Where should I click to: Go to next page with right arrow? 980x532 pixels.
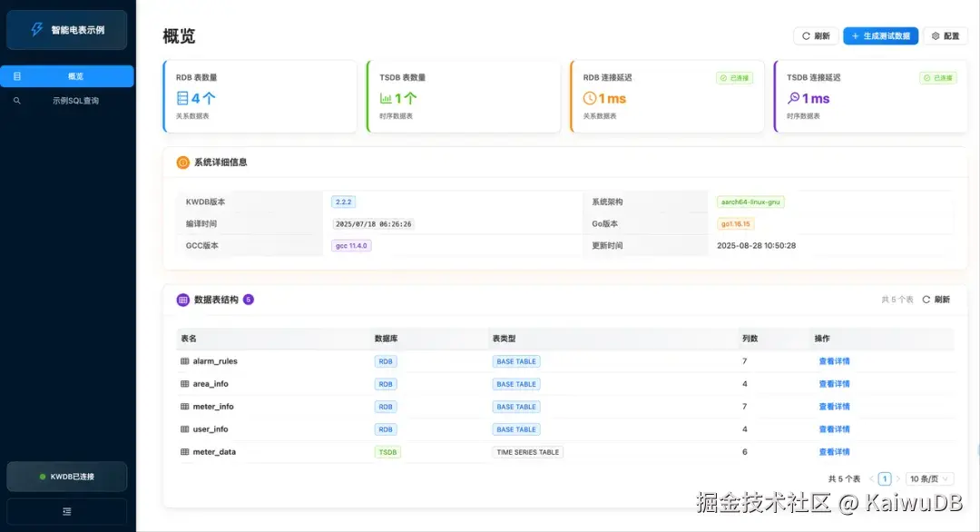point(898,478)
